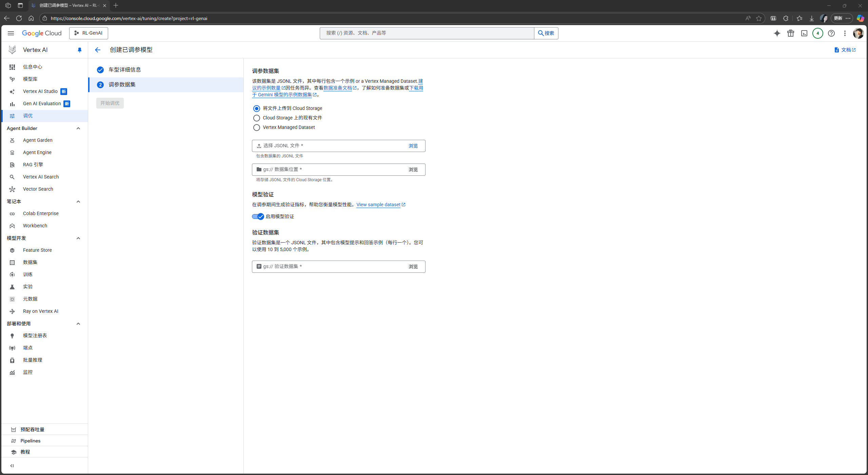Open the 文档 documentation link
The image size is (868, 475).
[845, 50]
